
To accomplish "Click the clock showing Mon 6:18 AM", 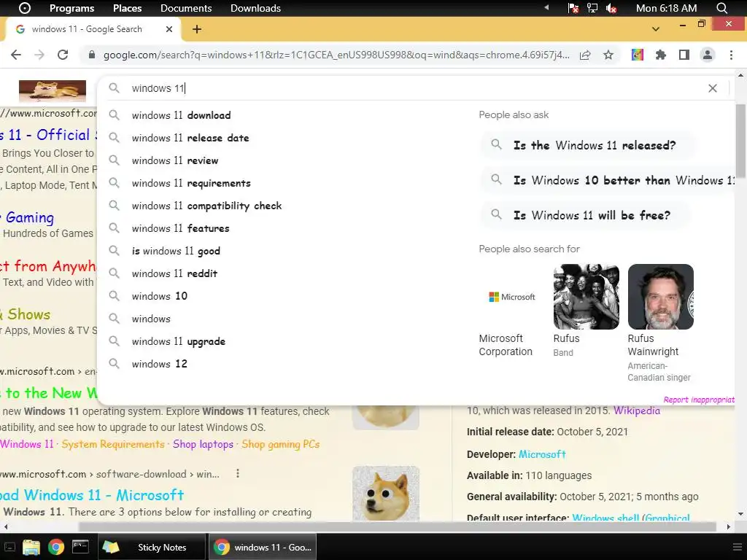I will 666,8.
